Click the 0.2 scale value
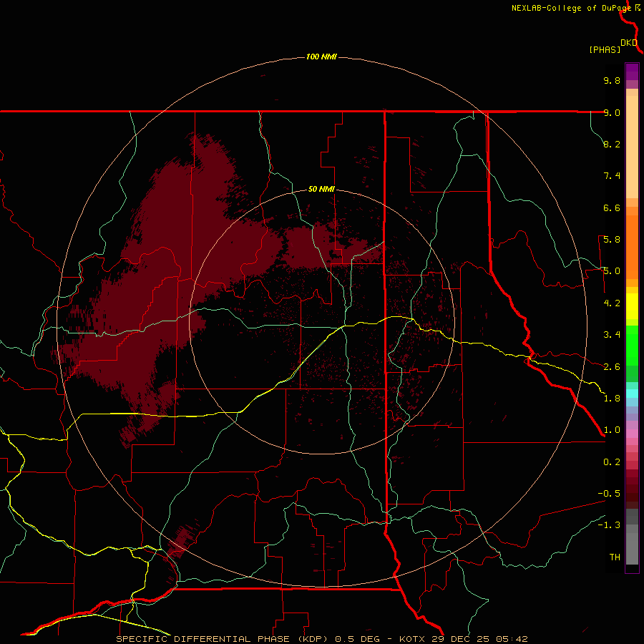The width and height of the screenshot is (644, 644). (612, 462)
